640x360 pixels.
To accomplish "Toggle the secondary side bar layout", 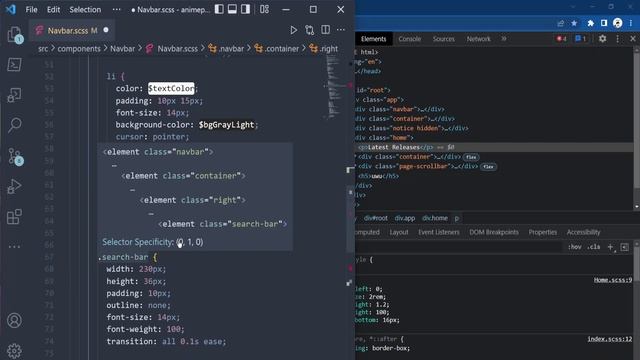I will 245,9.
